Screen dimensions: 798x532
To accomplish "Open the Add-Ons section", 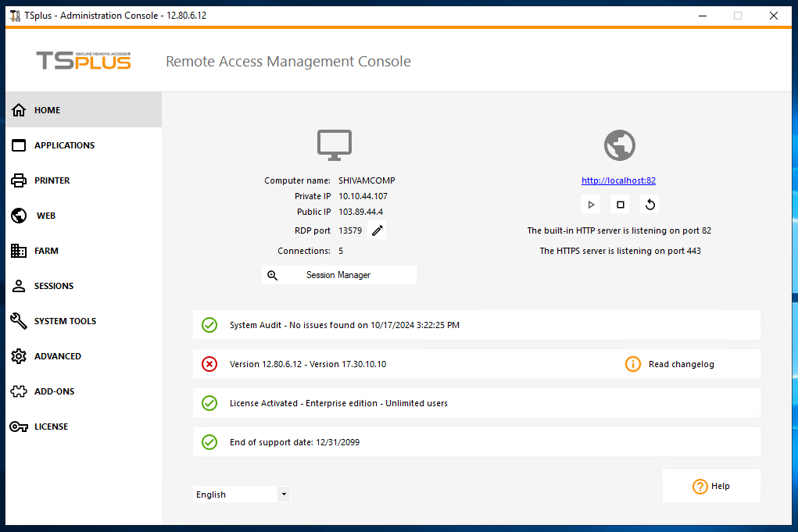I will 84,391.
